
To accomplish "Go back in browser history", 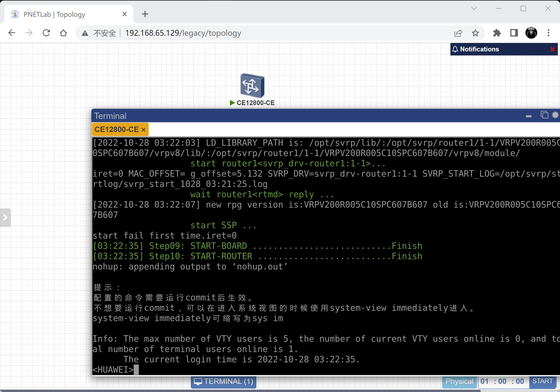I will pos(11,33).
